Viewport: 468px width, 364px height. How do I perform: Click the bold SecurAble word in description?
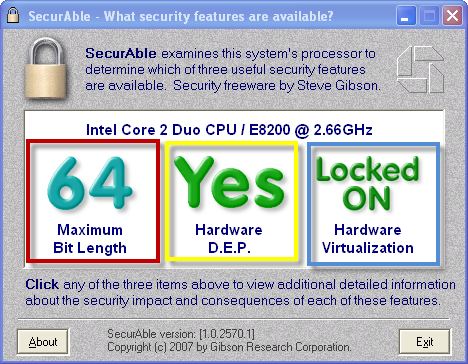(x=121, y=53)
